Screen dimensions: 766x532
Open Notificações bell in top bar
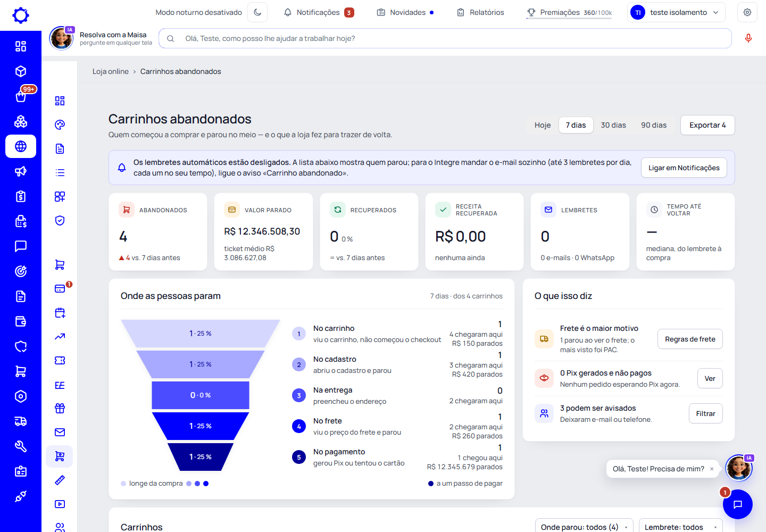point(319,12)
